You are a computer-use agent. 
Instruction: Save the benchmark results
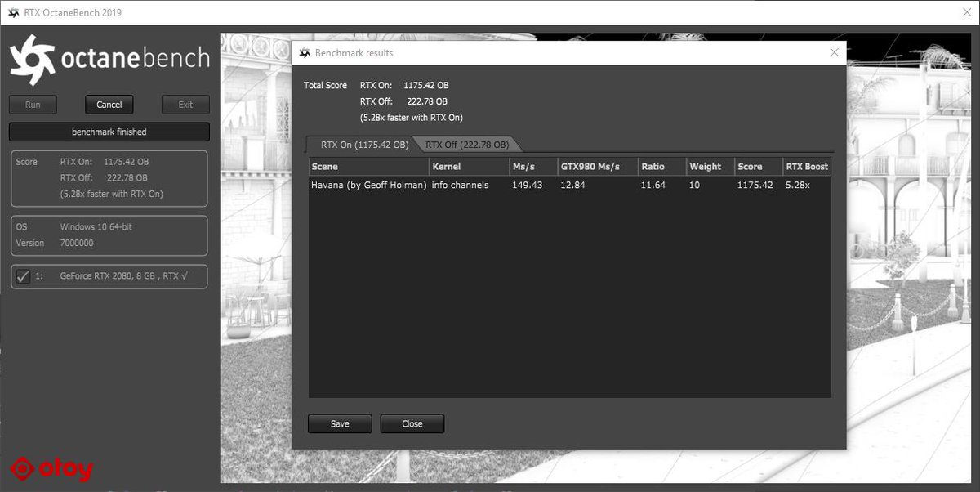click(340, 423)
